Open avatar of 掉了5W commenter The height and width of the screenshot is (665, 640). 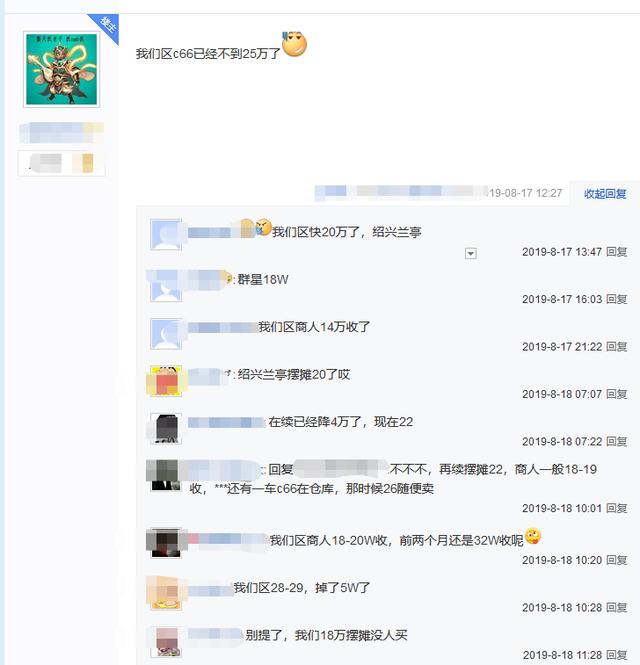click(166, 594)
